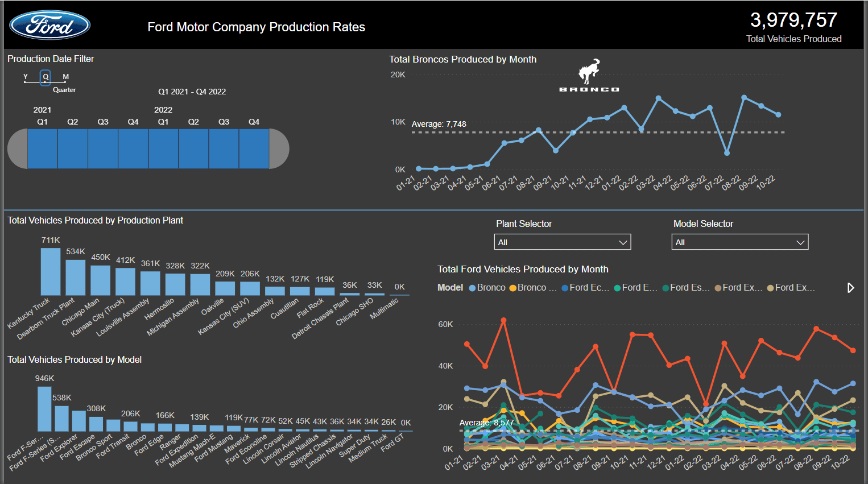
Task: Select the 2022 Q4 timeline cell
Action: [254, 148]
